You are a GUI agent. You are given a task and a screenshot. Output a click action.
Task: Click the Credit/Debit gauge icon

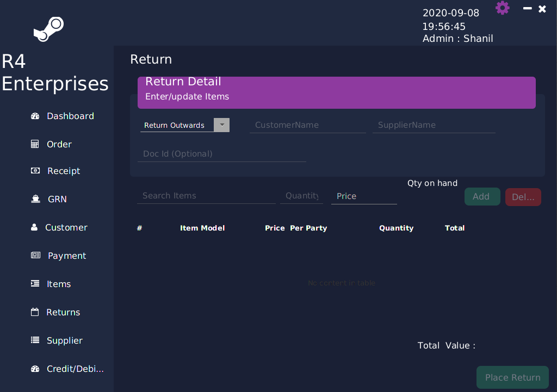(35, 369)
